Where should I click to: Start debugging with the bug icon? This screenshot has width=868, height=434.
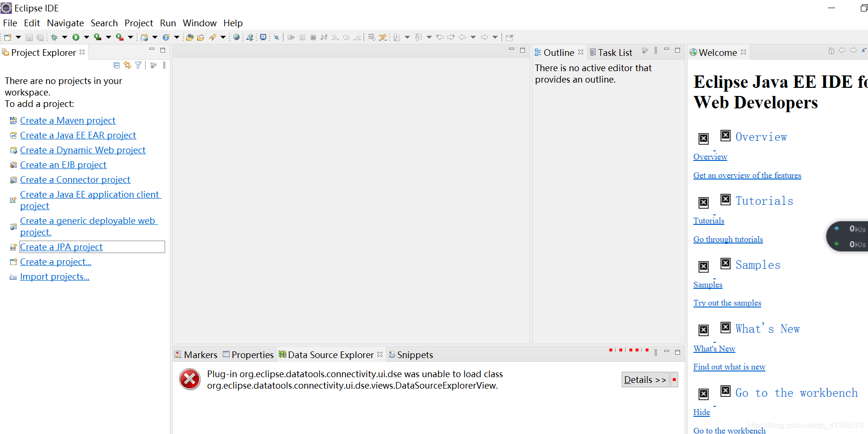tap(54, 37)
